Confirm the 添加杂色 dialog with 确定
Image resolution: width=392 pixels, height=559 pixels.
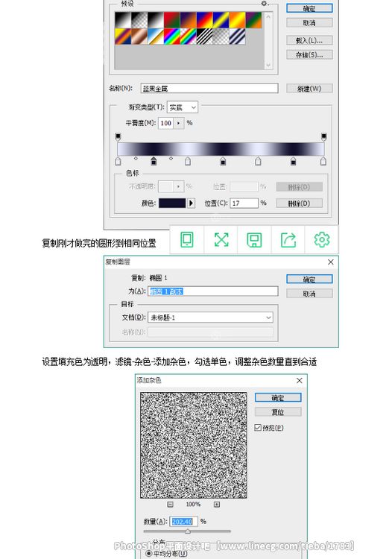click(x=278, y=397)
